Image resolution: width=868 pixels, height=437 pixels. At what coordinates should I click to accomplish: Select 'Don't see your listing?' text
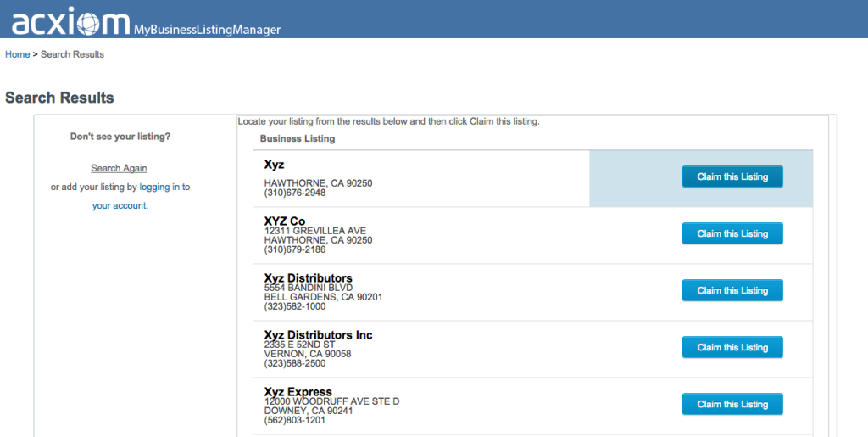click(x=120, y=137)
